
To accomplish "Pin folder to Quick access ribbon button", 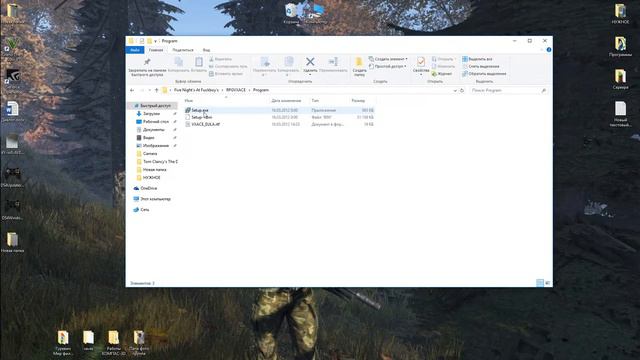I will (x=147, y=67).
